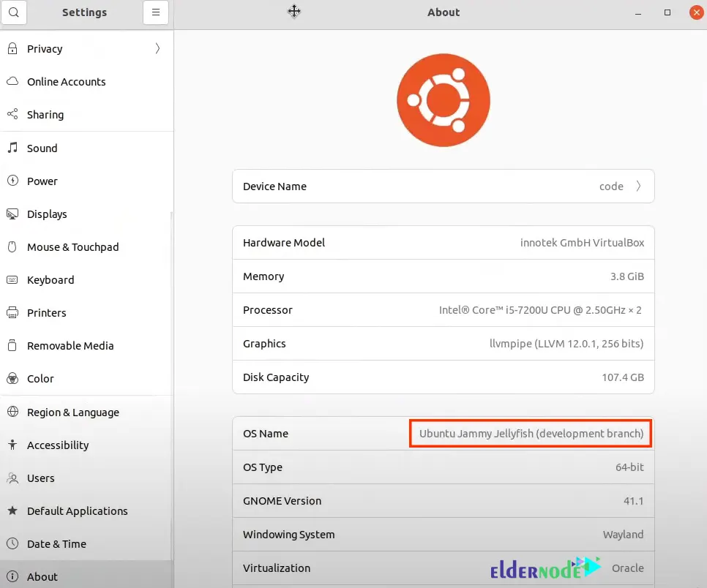This screenshot has width=707, height=588.
Task: Click the Default Applications star icon
Action: click(12, 510)
